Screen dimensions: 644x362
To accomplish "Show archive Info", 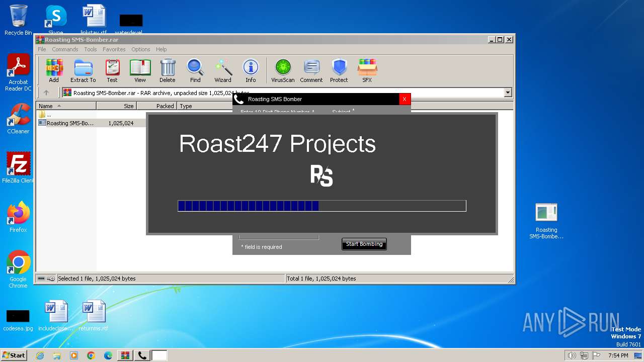I will [x=251, y=70].
